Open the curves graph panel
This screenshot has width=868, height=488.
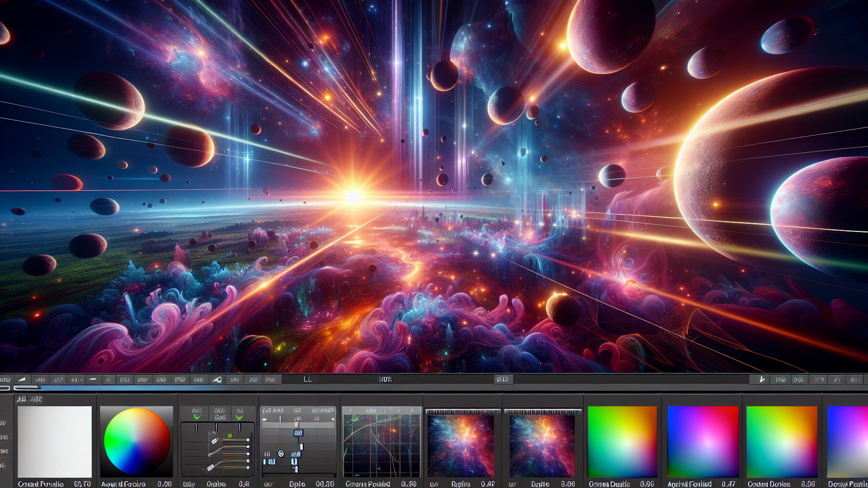click(x=382, y=442)
